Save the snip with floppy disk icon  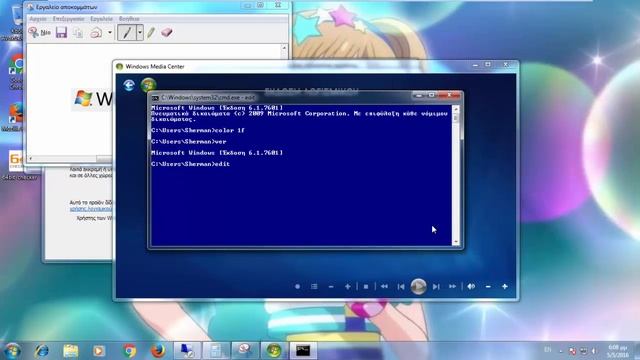(x=61, y=32)
